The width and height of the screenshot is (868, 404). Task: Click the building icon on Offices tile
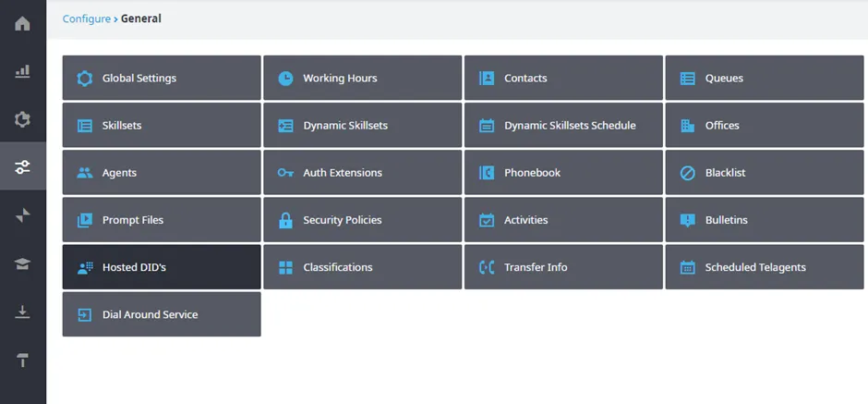point(688,125)
